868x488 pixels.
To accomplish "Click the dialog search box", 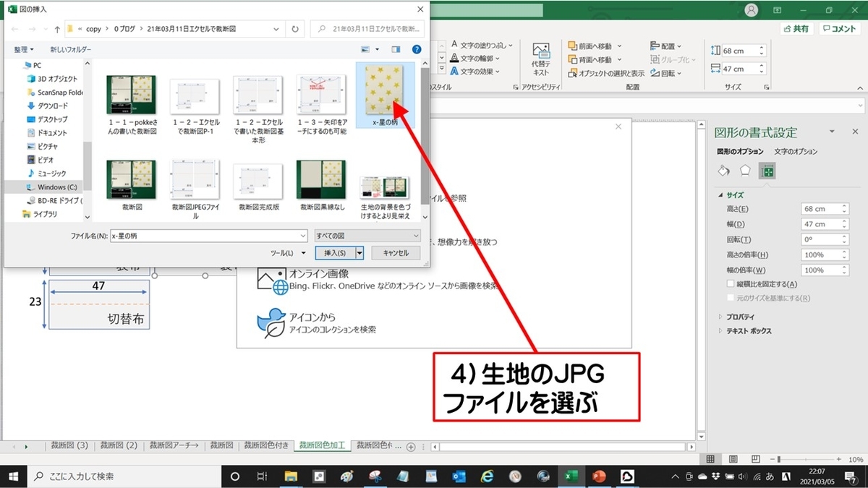I will point(369,30).
